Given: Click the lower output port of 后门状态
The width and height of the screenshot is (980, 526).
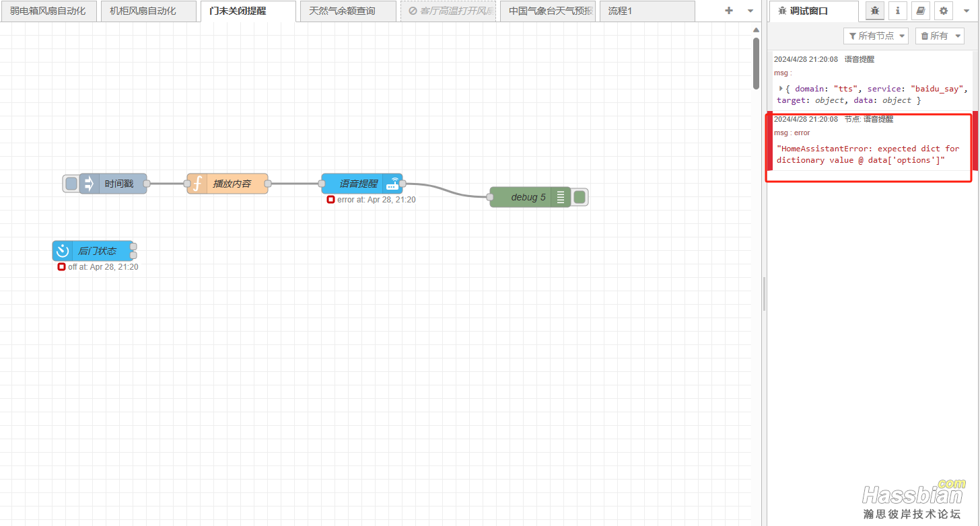Looking at the screenshot, I should point(133,256).
